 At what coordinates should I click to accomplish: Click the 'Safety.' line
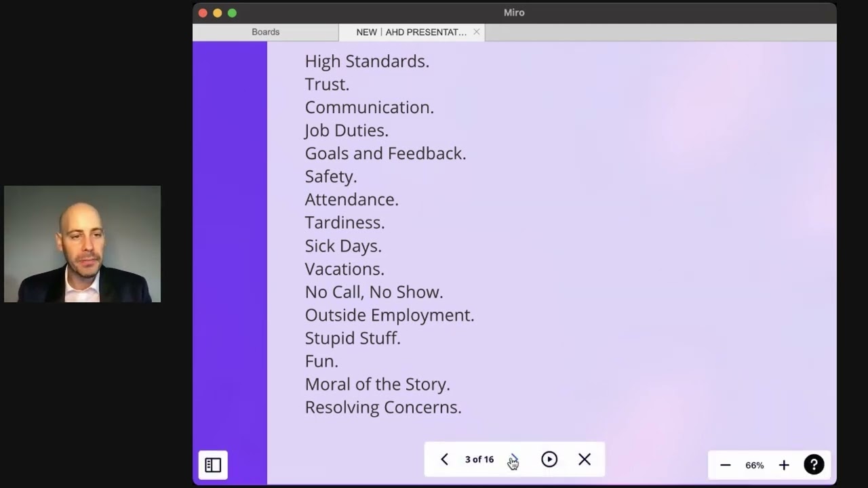pos(331,176)
